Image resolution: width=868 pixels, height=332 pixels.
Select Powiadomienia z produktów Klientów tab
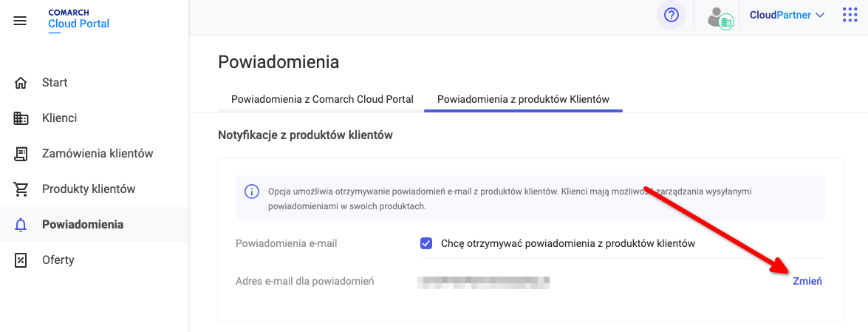(x=523, y=100)
